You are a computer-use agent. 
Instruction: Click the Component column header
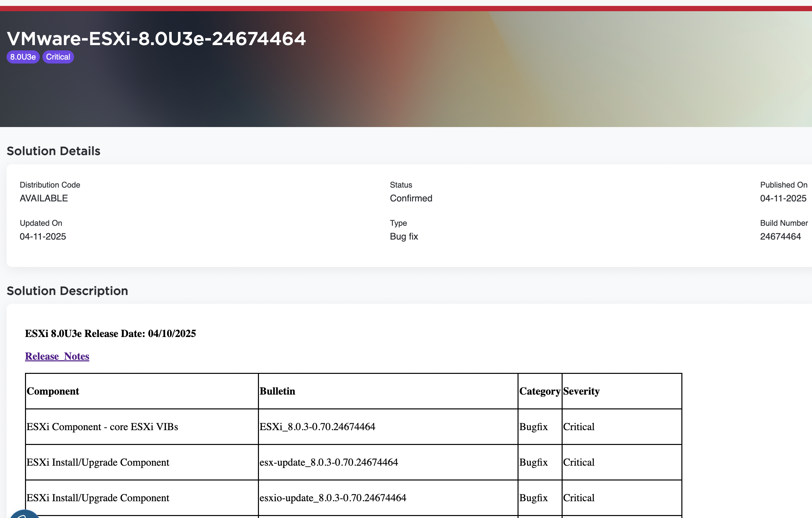[53, 391]
